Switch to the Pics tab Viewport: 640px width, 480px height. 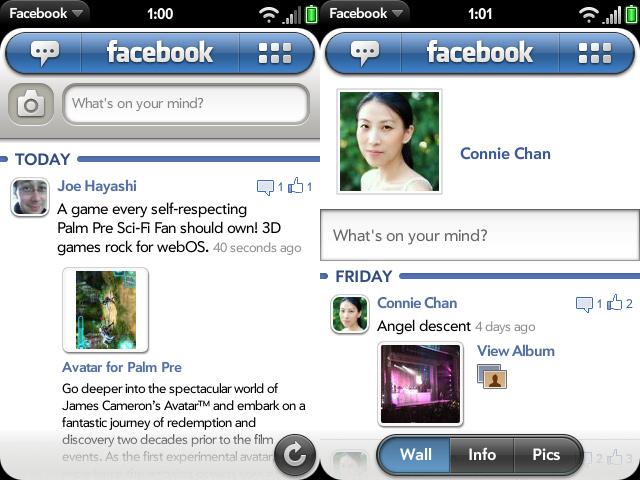pos(546,455)
